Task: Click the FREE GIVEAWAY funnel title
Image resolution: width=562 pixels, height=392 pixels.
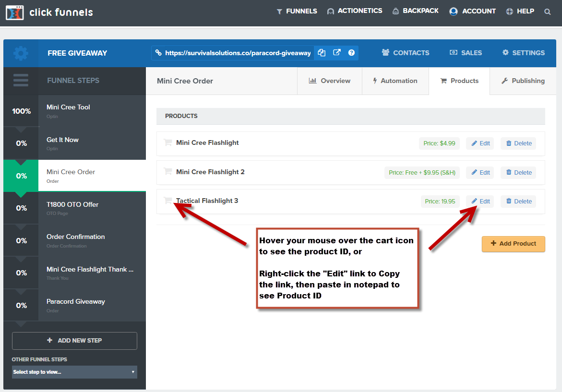Action: 77,53
